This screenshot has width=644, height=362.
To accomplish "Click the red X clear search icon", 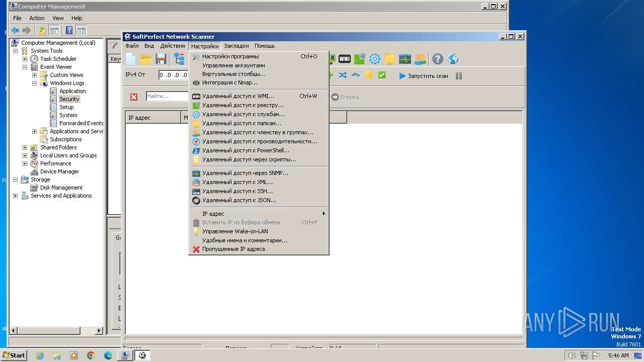I will (x=134, y=97).
